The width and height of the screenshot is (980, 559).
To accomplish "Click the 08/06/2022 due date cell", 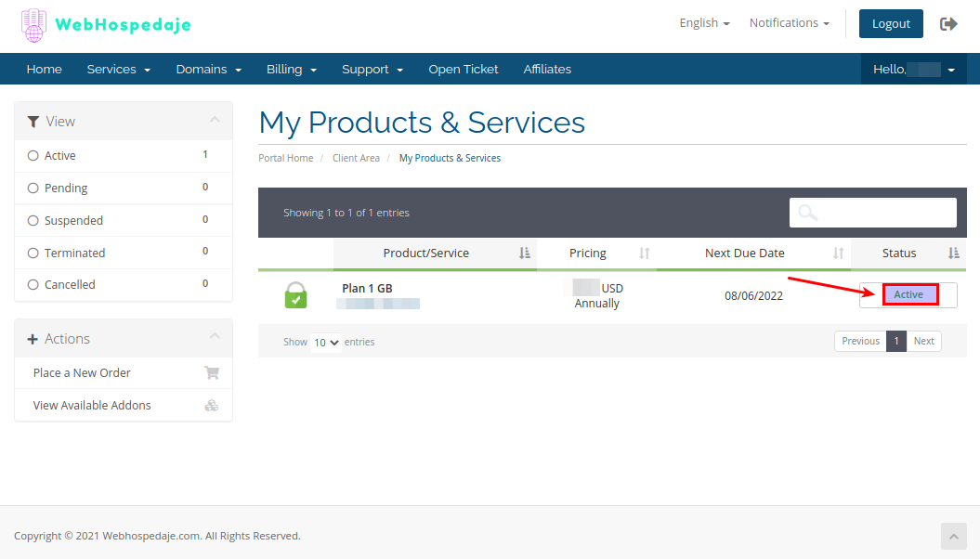I will pos(753,296).
